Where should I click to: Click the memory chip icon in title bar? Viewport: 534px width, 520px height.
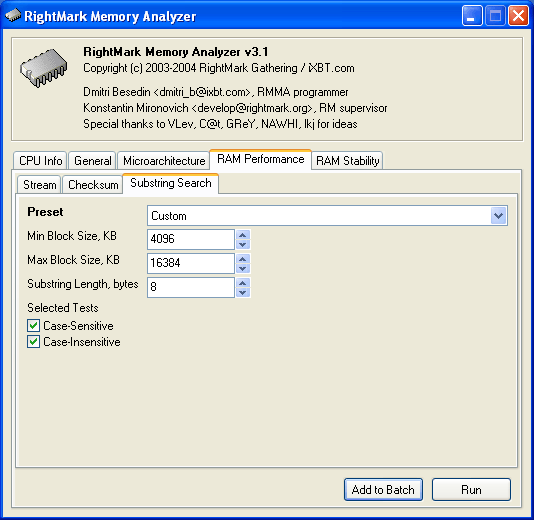(13, 15)
